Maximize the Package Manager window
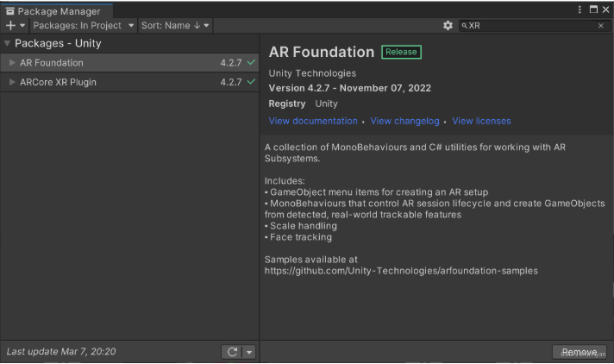The height and width of the screenshot is (364, 614). [592, 9]
